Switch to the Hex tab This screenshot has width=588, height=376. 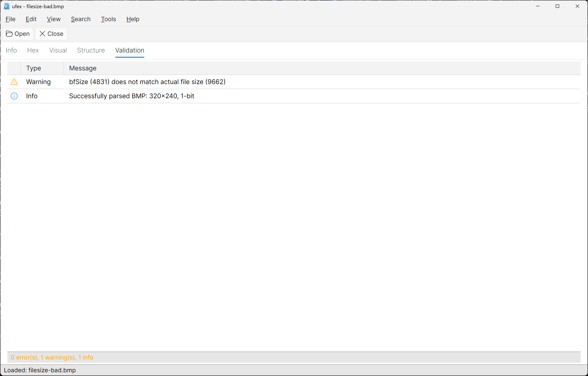pyautogui.click(x=33, y=50)
